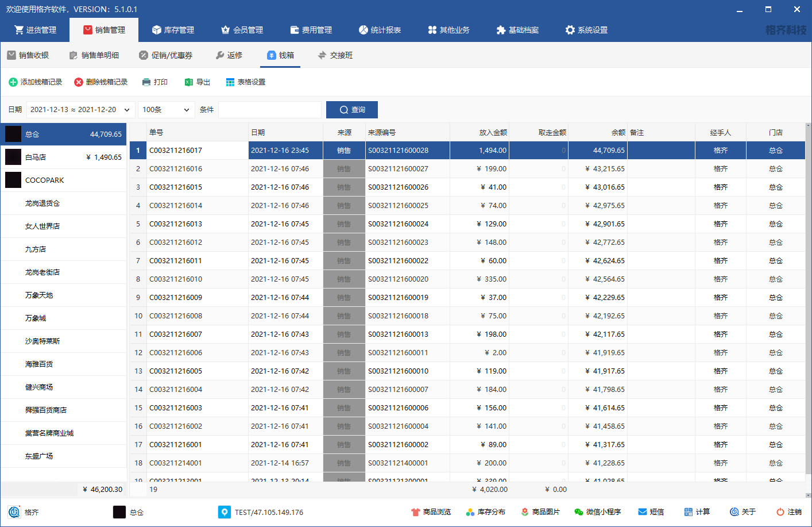Select 总仓 store in sidebar
Screen dimensions: 812x527
coord(63,134)
